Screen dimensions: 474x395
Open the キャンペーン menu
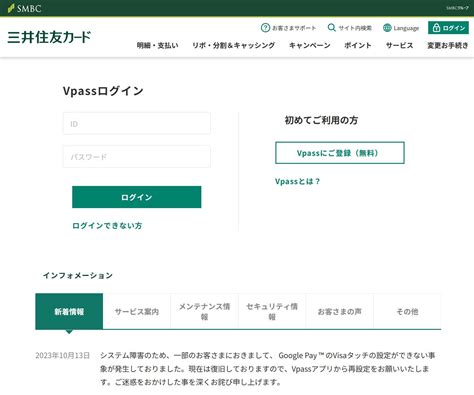tap(310, 45)
